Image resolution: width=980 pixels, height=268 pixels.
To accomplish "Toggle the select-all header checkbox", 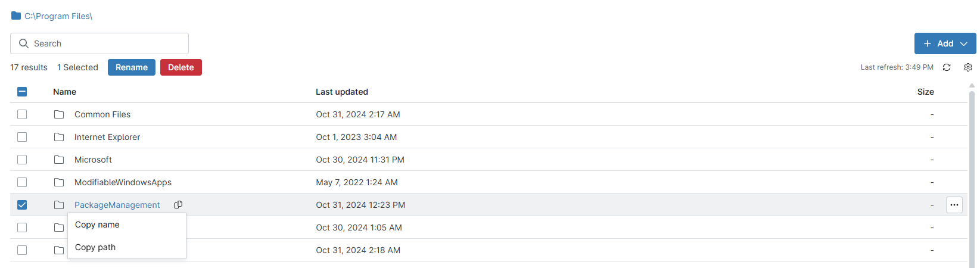I will point(22,92).
